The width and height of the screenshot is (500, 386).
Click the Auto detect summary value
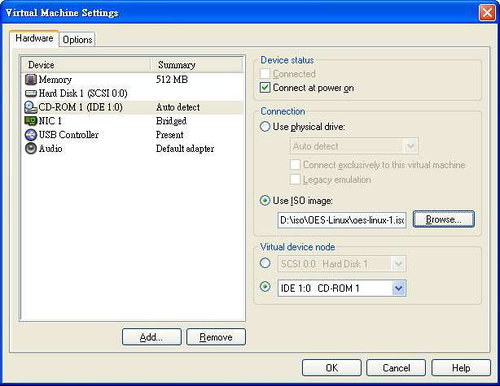[178, 107]
